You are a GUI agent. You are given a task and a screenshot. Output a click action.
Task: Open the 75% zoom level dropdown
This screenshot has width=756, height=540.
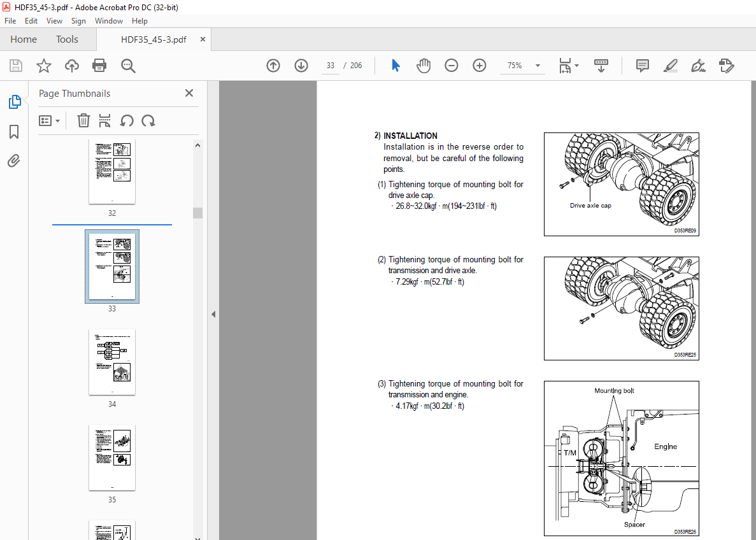coord(523,66)
